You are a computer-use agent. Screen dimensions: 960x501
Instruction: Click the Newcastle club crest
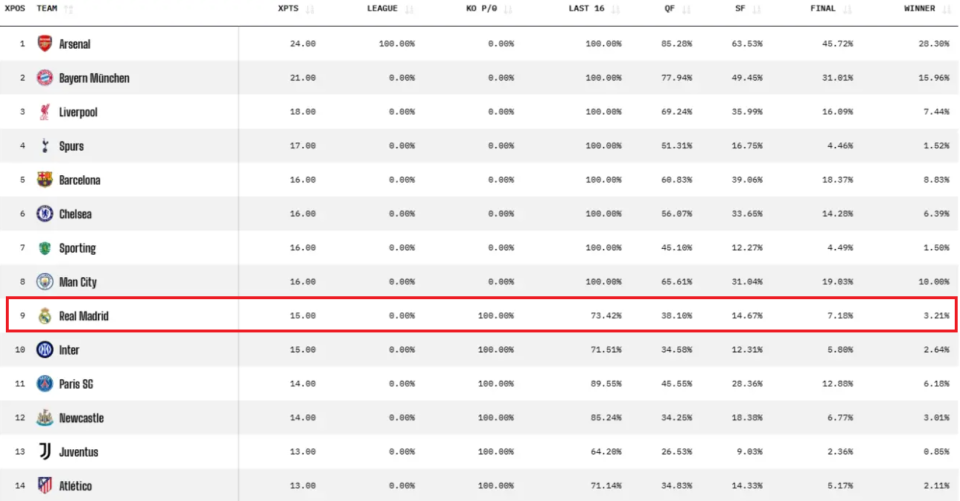44,418
